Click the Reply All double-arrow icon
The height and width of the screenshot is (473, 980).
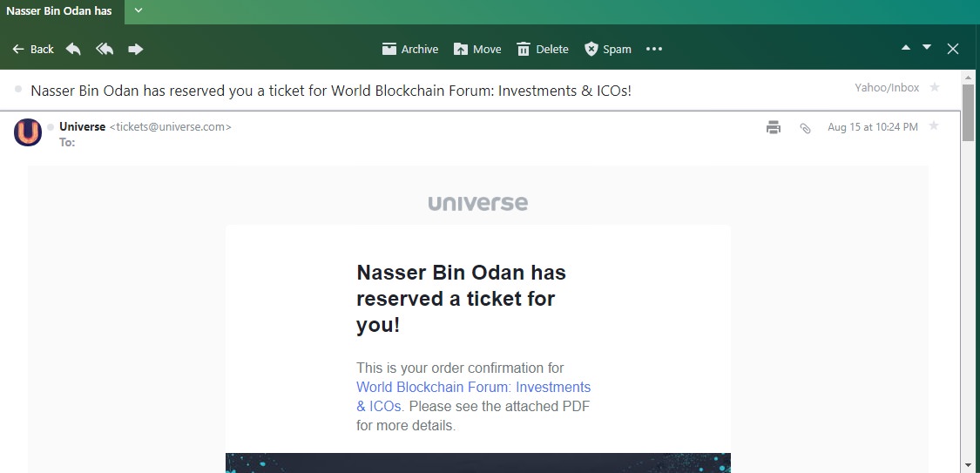[x=105, y=49]
